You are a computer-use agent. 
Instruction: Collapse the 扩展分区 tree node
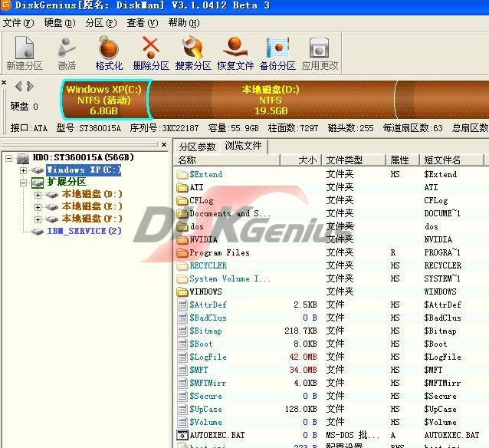coord(23,183)
